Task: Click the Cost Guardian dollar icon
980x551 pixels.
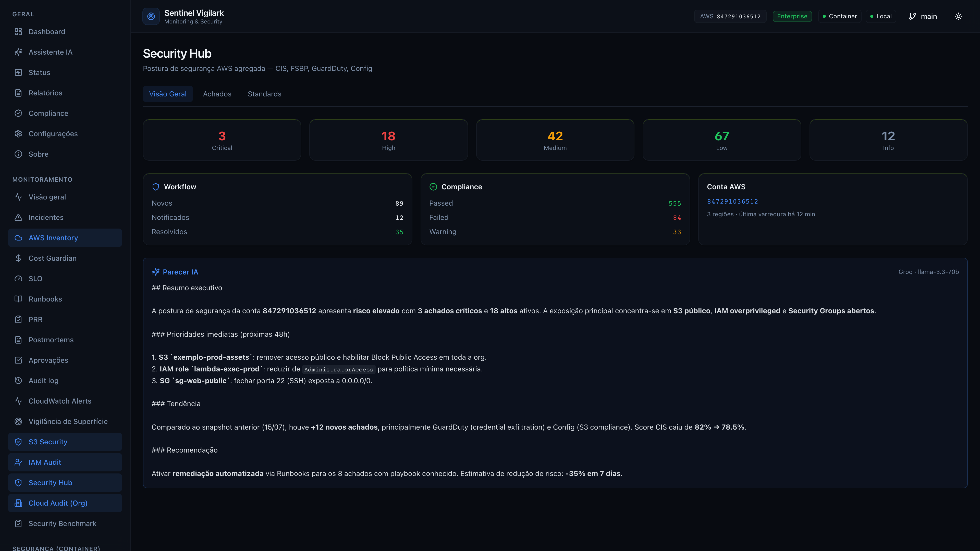Action: pos(18,258)
